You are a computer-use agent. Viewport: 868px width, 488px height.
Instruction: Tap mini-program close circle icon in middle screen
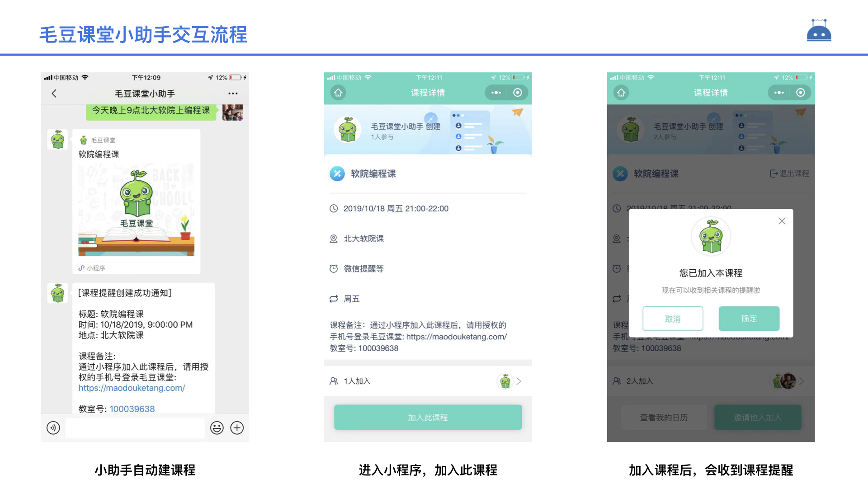coord(518,93)
